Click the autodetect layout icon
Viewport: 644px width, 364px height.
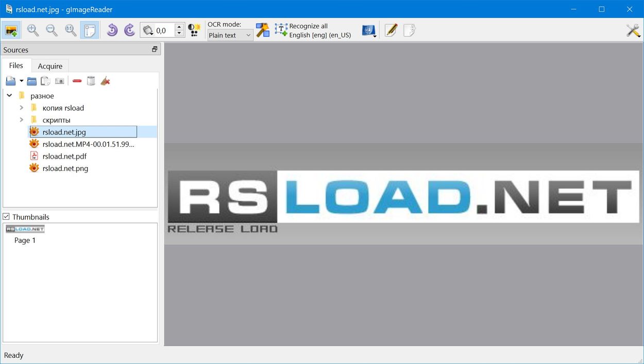pos(263,30)
